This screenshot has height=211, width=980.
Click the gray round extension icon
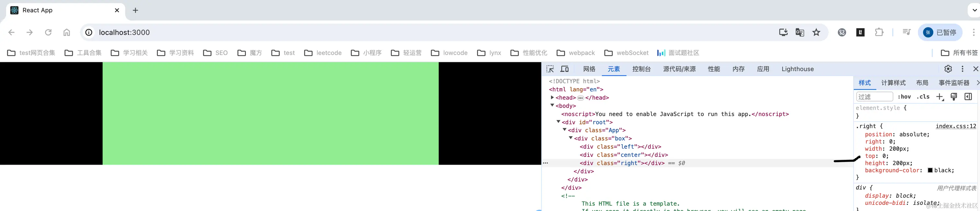coord(842,32)
